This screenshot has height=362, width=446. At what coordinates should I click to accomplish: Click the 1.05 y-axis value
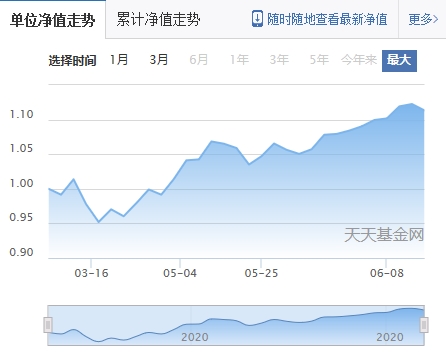coord(22,149)
